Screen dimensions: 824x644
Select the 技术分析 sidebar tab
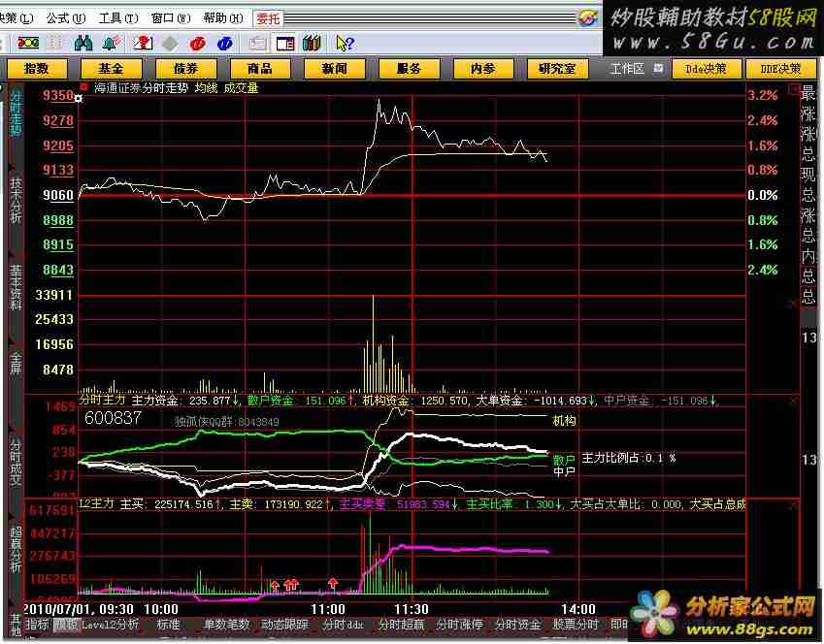[x=16, y=200]
